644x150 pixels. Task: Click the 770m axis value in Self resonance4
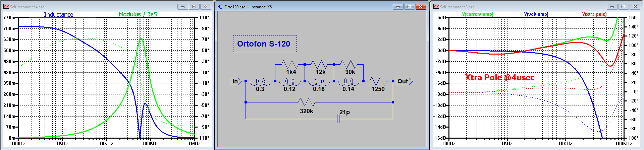[9, 17]
